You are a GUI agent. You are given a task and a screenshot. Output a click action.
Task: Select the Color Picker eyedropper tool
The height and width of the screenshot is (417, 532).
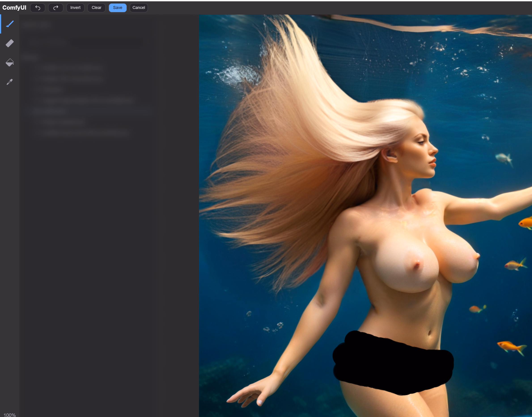tap(10, 82)
